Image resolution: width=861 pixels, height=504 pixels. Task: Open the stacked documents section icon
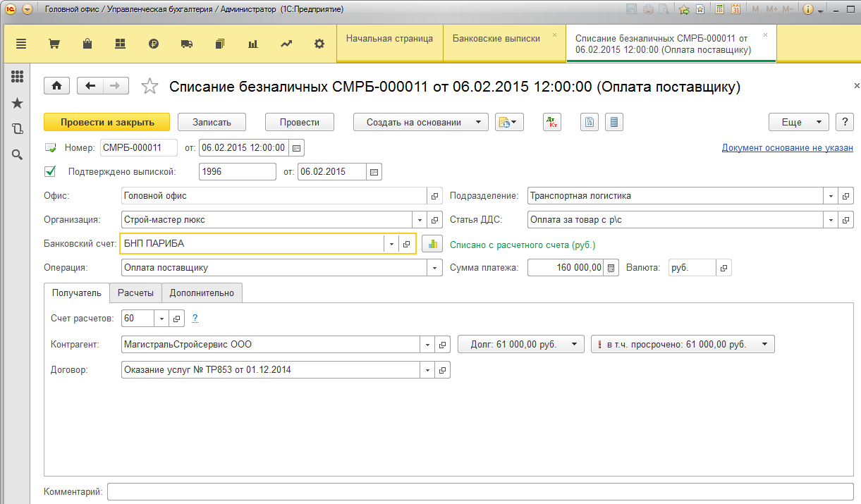(x=220, y=44)
